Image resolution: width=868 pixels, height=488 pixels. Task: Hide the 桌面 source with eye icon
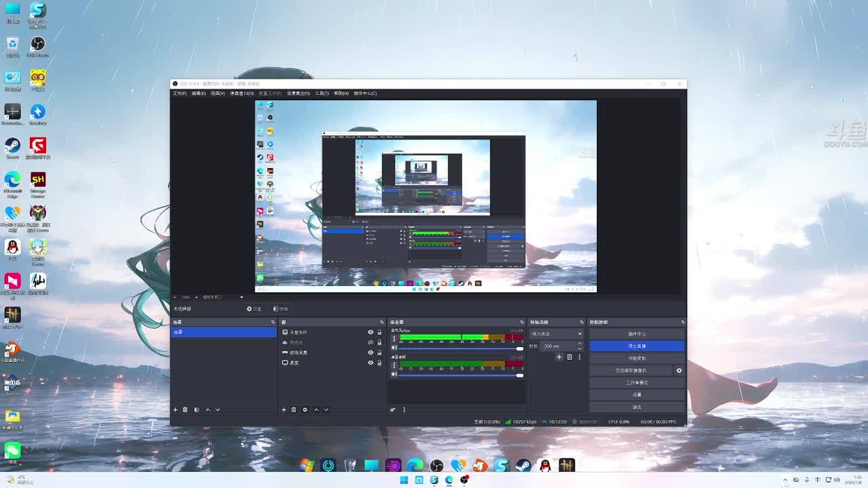coord(370,363)
